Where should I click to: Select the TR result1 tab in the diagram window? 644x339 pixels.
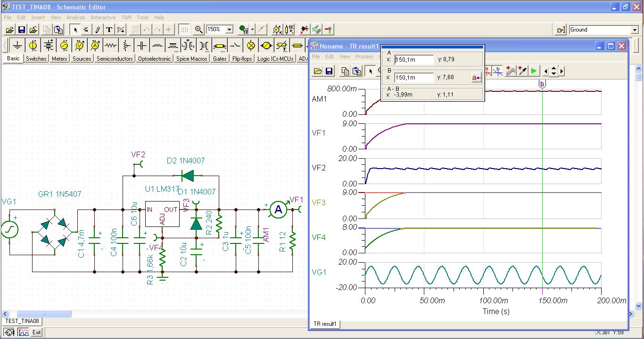tap(325, 324)
